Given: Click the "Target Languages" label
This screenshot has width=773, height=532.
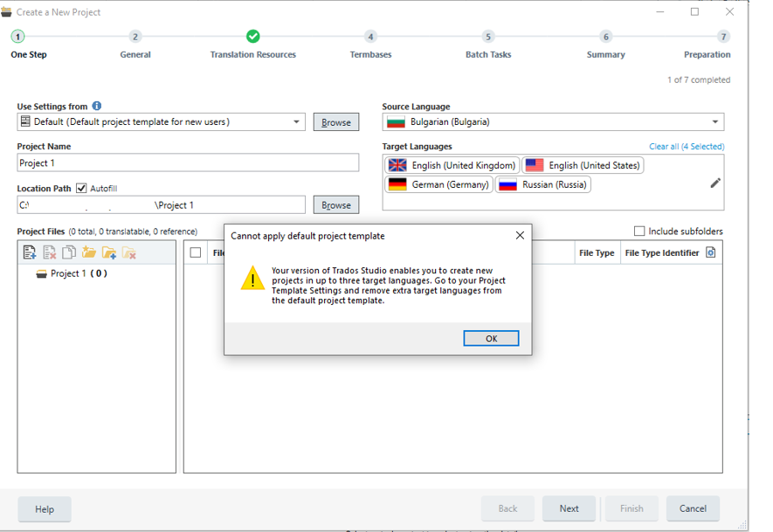Looking at the screenshot, I should pos(417,147).
